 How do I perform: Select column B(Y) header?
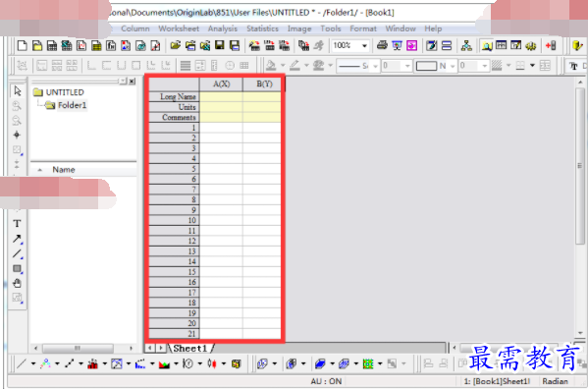pyautogui.click(x=264, y=84)
